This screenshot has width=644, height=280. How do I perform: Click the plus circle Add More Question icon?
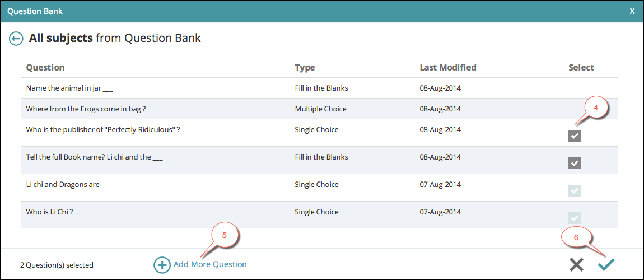(x=162, y=265)
